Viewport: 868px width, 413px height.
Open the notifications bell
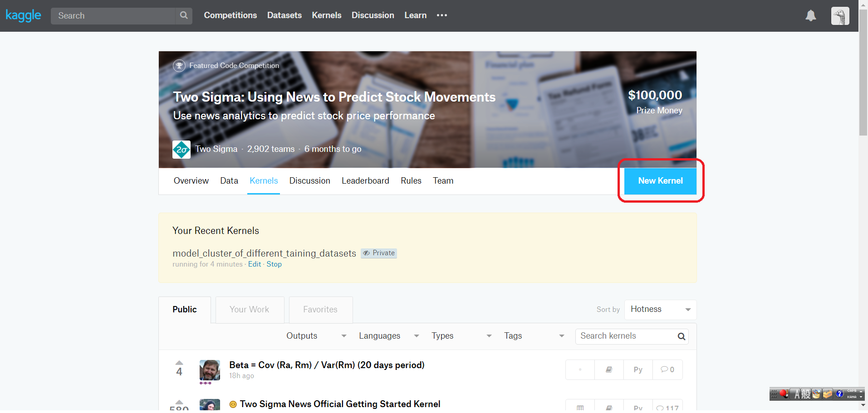pyautogui.click(x=811, y=15)
